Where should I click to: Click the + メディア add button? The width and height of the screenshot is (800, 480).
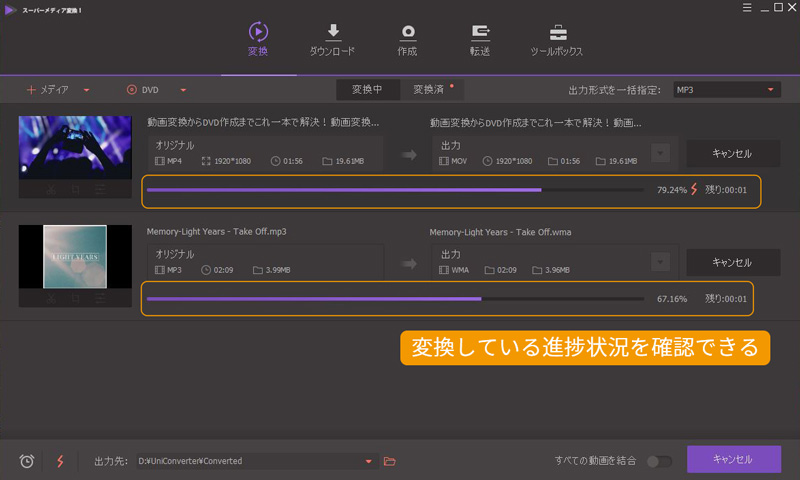47,90
